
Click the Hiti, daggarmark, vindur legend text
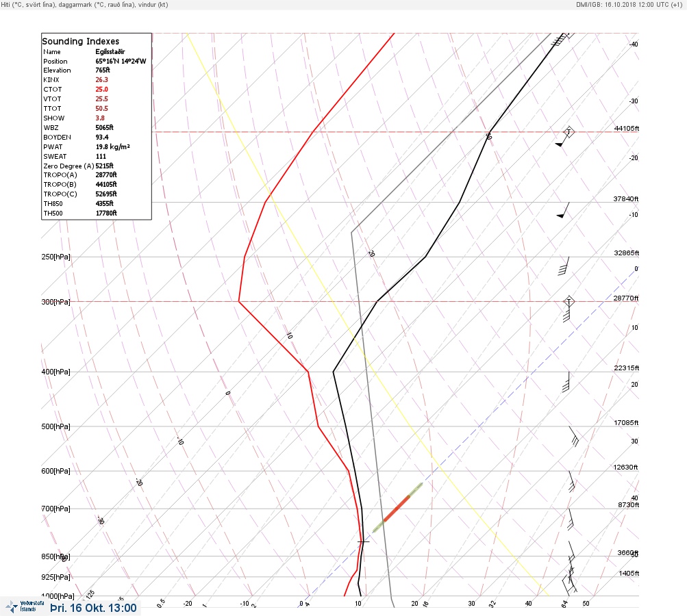point(84,4)
